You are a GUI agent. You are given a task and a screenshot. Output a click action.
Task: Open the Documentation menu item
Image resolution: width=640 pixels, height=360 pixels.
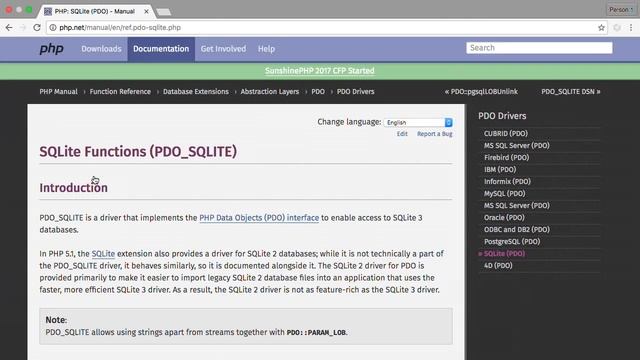click(161, 49)
